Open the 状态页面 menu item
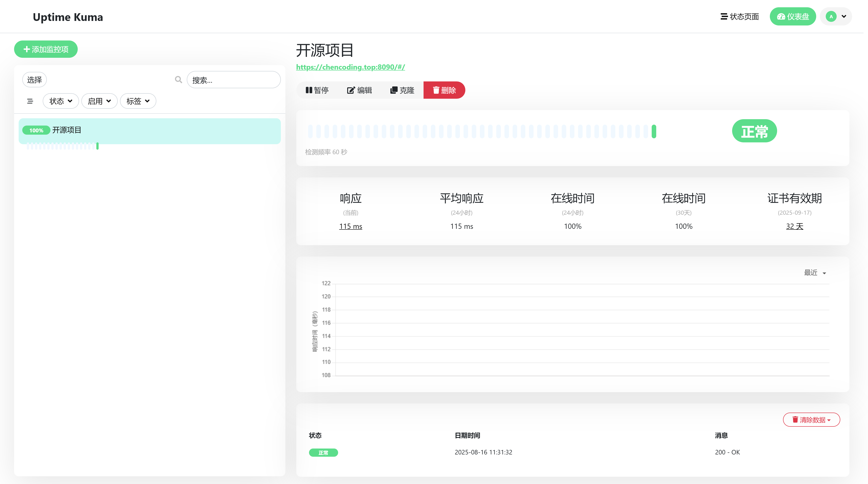 tap(740, 17)
